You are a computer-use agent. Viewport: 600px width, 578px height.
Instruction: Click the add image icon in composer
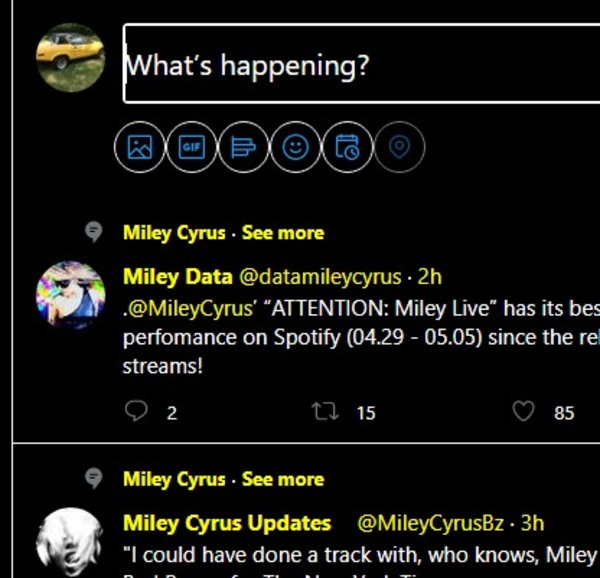click(139, 148)
